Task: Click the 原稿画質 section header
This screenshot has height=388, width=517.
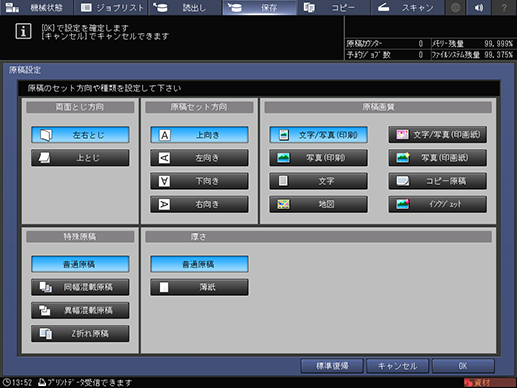Action: [x=378, y=107]
